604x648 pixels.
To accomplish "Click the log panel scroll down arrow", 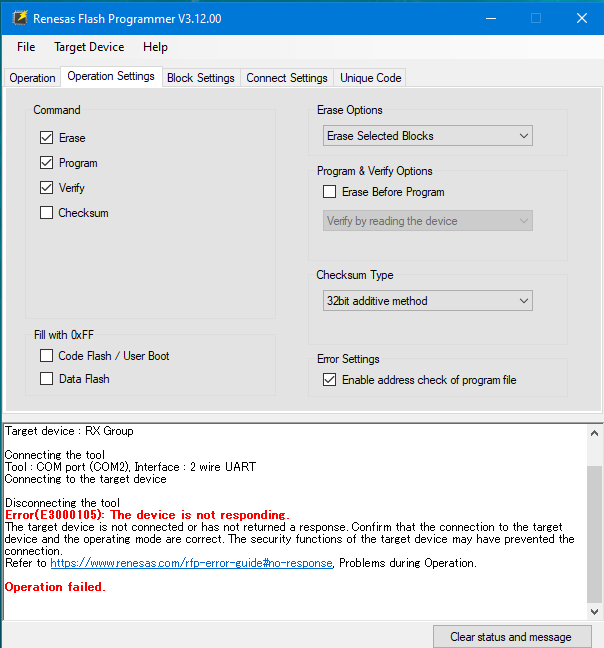I will [x=595, y=612].
